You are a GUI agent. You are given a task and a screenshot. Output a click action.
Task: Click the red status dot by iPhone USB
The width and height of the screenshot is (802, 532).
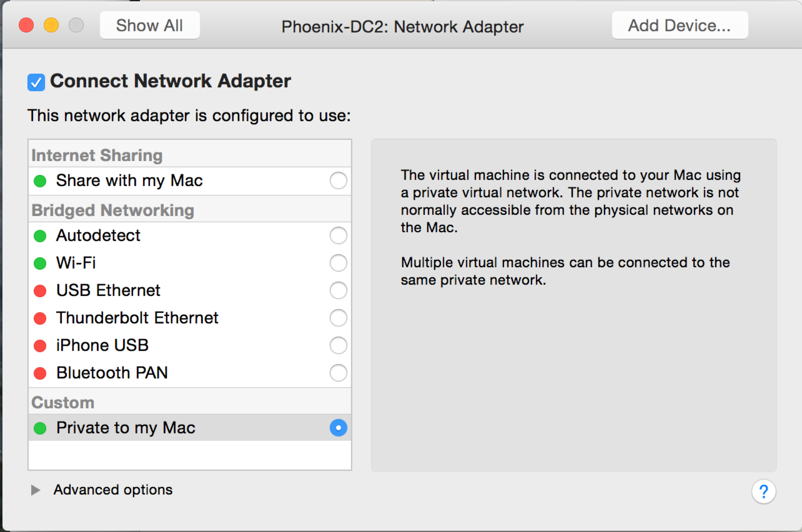40,346
